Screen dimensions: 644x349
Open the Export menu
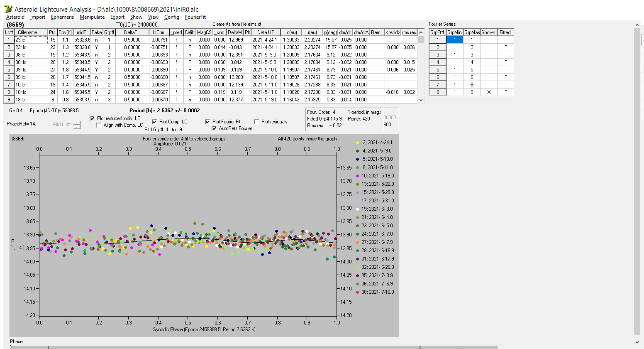(x=117, y=17)
